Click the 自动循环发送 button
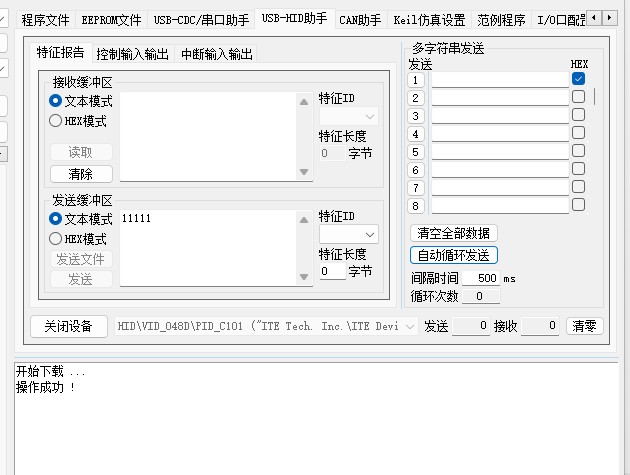This screenshot has width=630, height=475. click(x=454, y=255)
